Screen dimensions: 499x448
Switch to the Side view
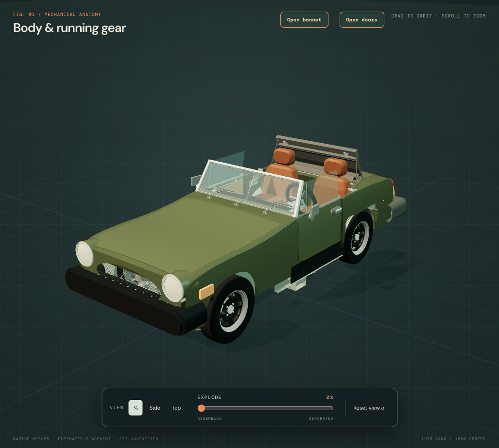(x=155, y=408)
